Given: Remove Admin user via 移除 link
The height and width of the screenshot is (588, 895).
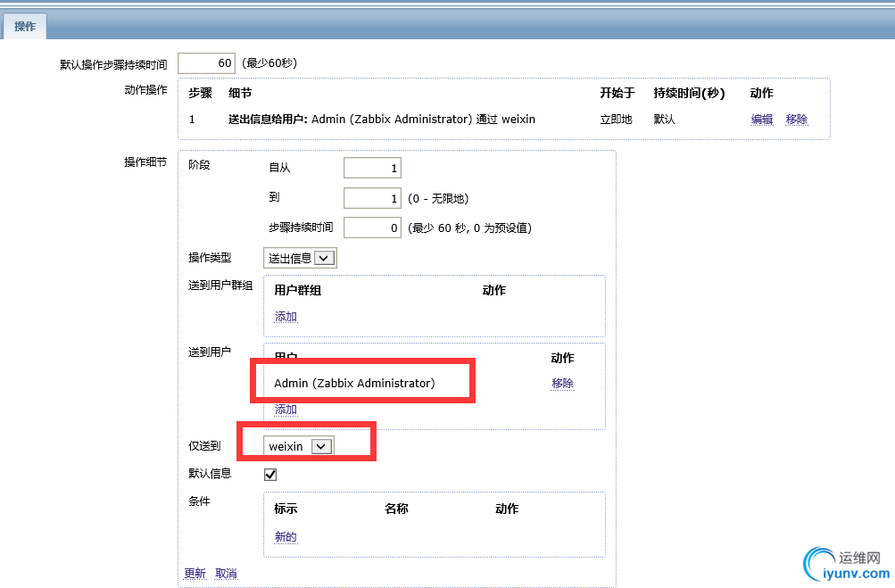Looking at the screenshot, I should (x=562, y=384).
